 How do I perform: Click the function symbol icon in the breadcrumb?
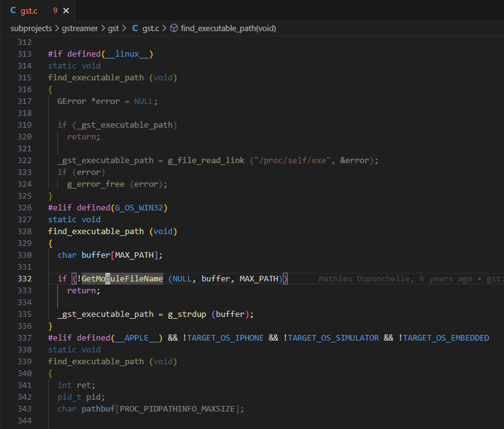coord(174,28)
